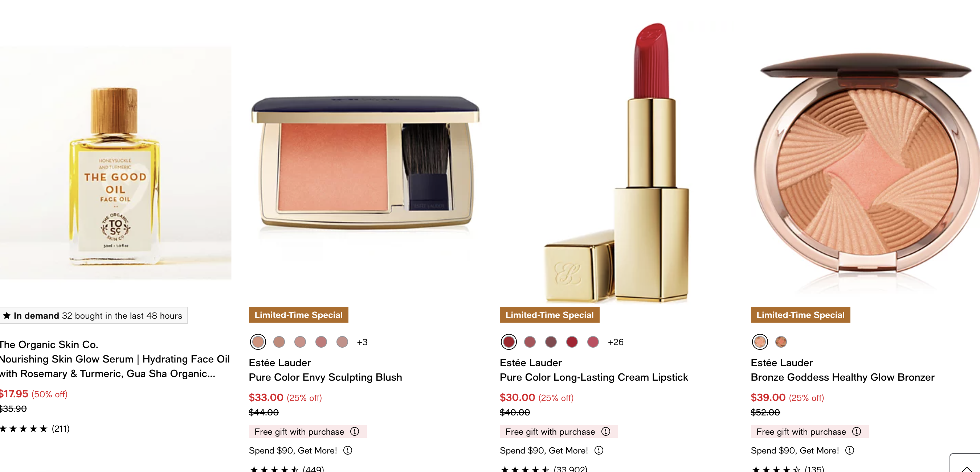This screenshot has height=472, width=980.
Task: Choose the second blush shade swatch
Action: tap(279, 341)
